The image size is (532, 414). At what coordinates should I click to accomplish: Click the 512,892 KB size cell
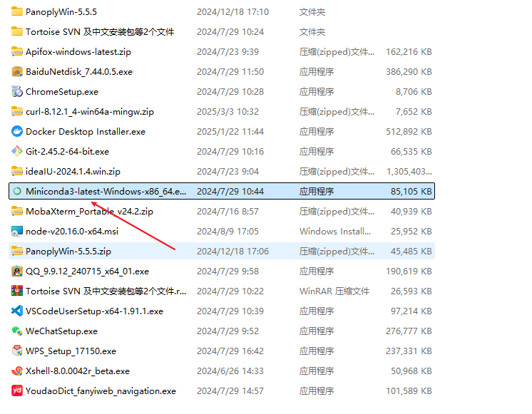click(409, 132)
